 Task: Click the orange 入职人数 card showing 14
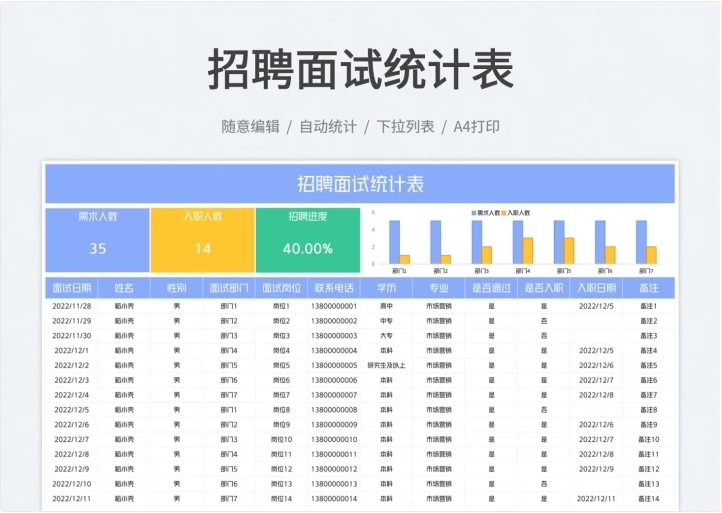pyautogui.click(x=203, y=240)
